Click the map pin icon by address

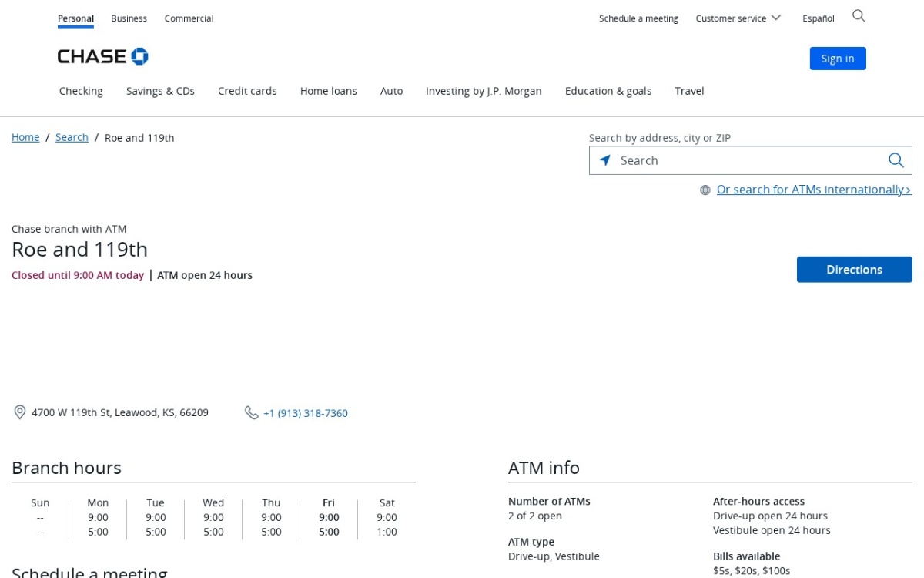coord(20,412)
